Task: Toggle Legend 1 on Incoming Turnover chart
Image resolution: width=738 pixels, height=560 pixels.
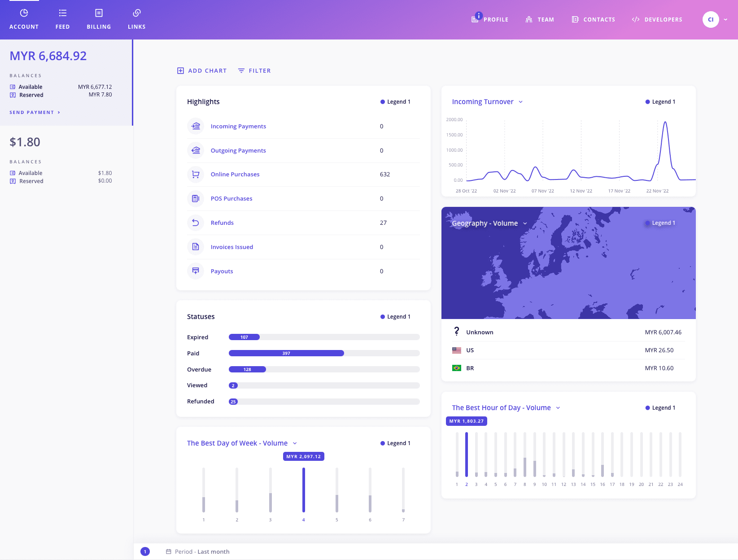Action: point(660,102)
